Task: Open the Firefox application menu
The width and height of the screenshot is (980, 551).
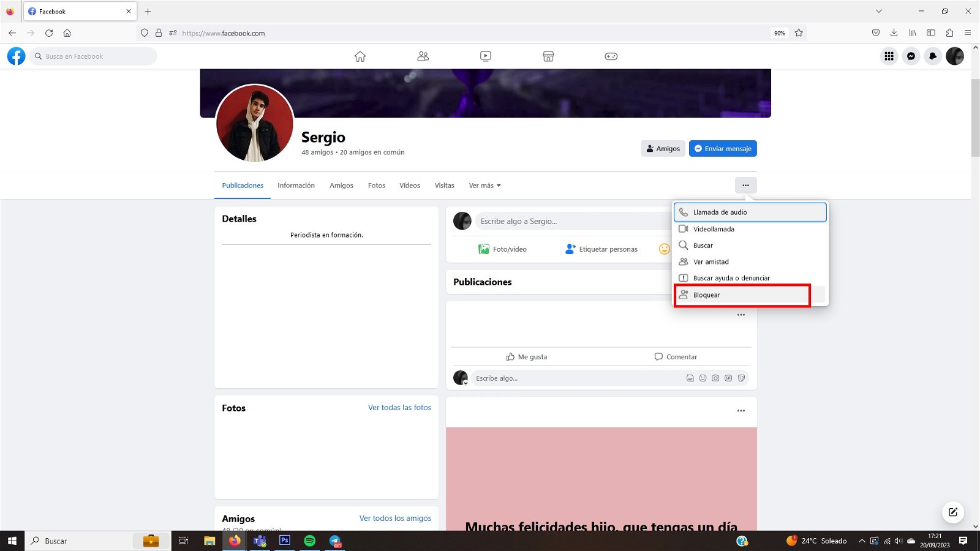Action: 968,33
